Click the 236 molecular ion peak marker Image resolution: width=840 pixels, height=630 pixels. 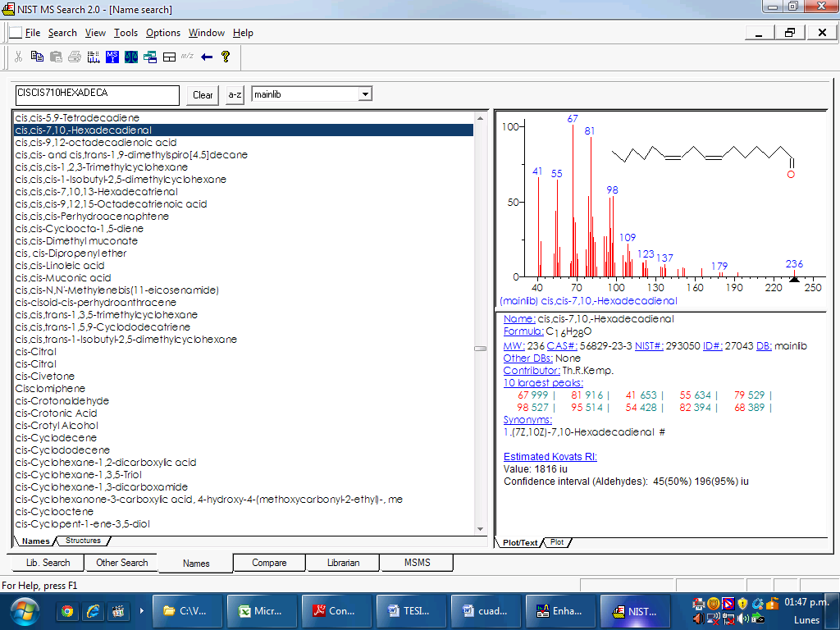pos(794,278)
